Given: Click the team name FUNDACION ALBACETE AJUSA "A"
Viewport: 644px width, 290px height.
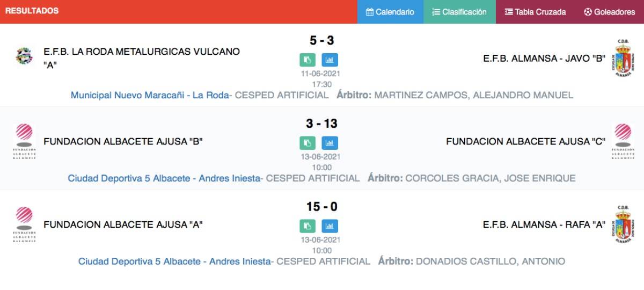Looking at the screenshot, I should 123,224.
